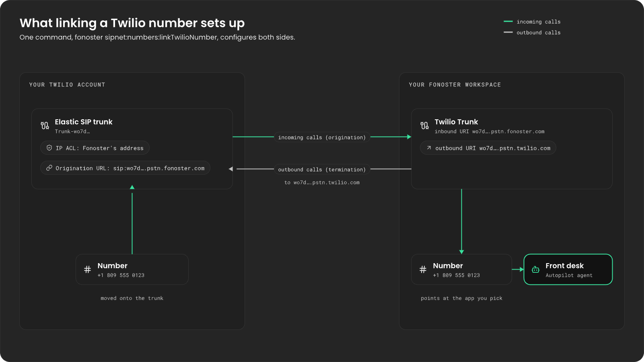Click the YOUR TWILIO ACCOUNT heading
The width and height of the screenshot is (644, 362).
pyautogui.click(x=67, y=85)
